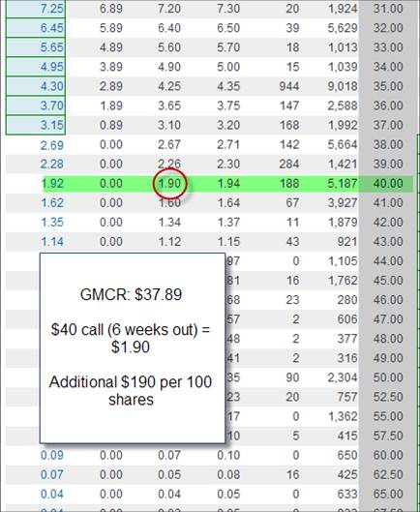The width and height of the screenshot is (420, 512).
Task: Select strike price 52.50
Action: coord(388,397)
